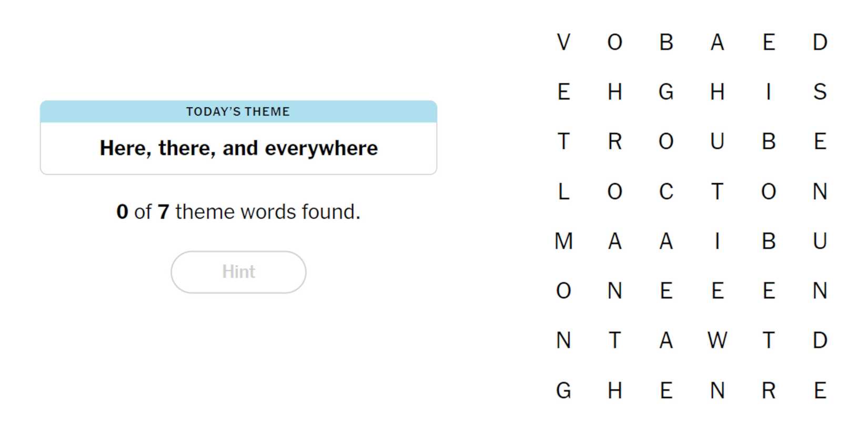Viewport: 868px width, 434px height.
Task: Click the Today's Theme header bar
Action: click(x=238, y=112)
